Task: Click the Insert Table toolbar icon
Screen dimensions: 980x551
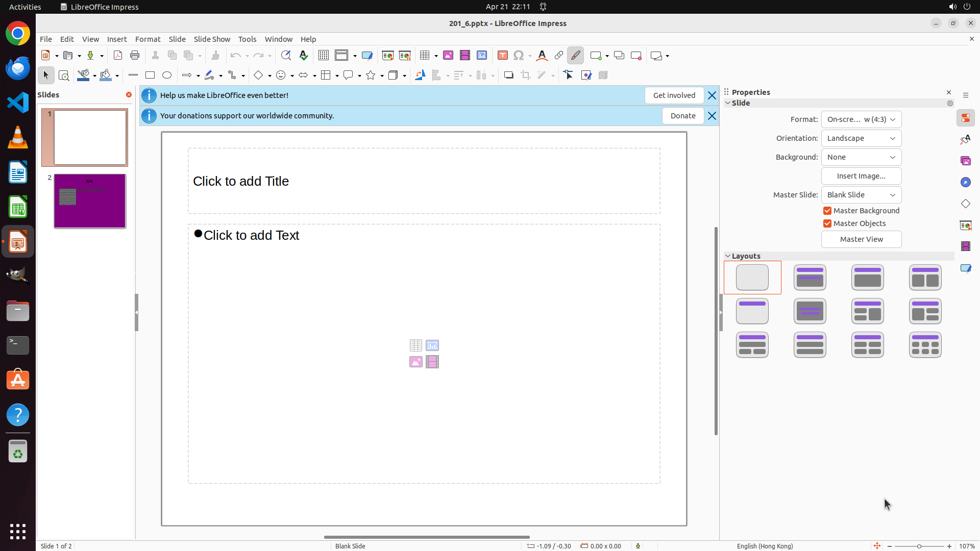Action: 424,56
